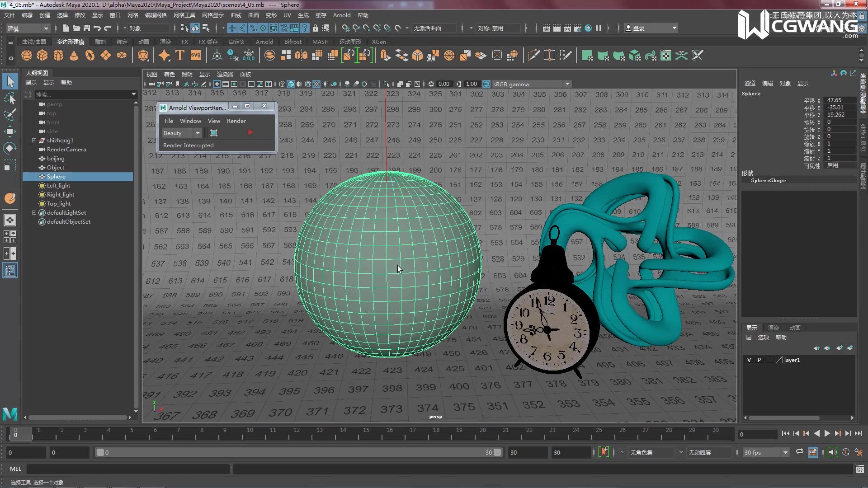Open the Render menu in Arnold window
Viewport: 868px width, 488px height.
coord(236,121)
